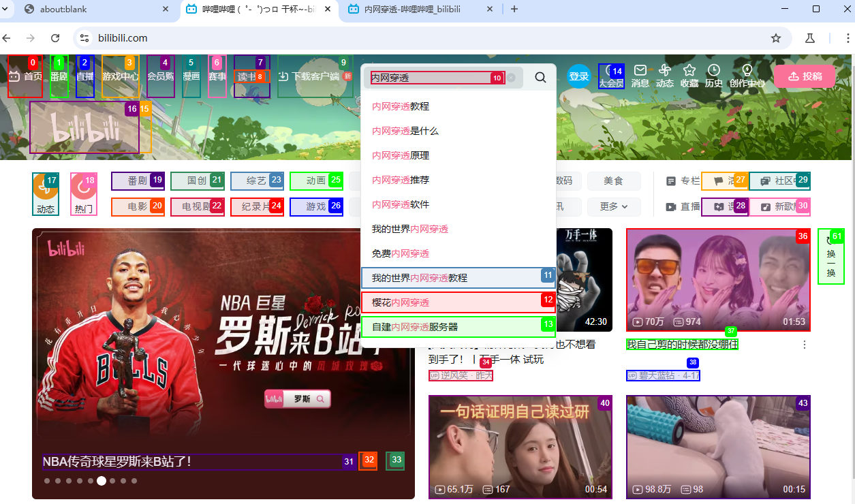Open the 大会员 membership link

(x=611, y=76)
